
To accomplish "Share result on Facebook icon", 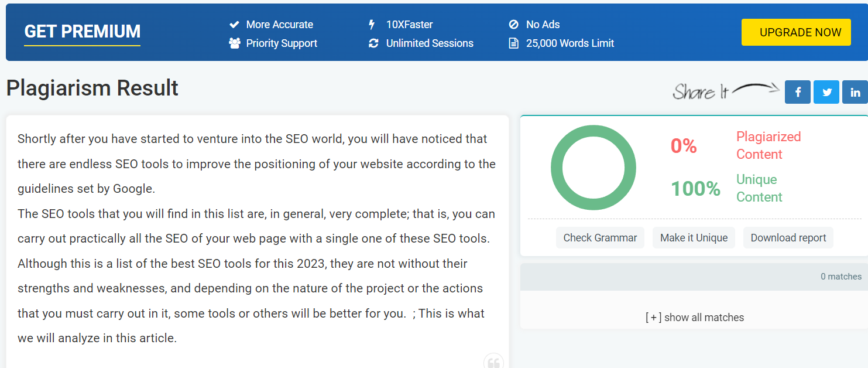I will pyautogui.click(x=798, y=92).
